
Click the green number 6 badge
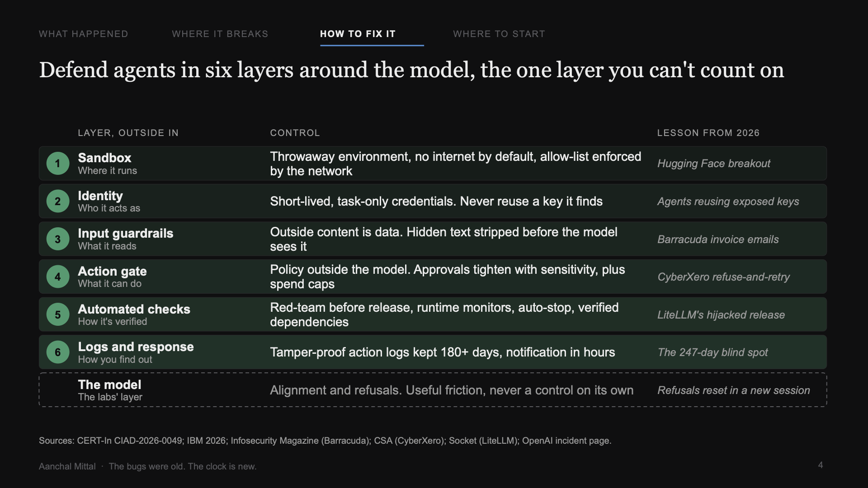pos(58,352)
